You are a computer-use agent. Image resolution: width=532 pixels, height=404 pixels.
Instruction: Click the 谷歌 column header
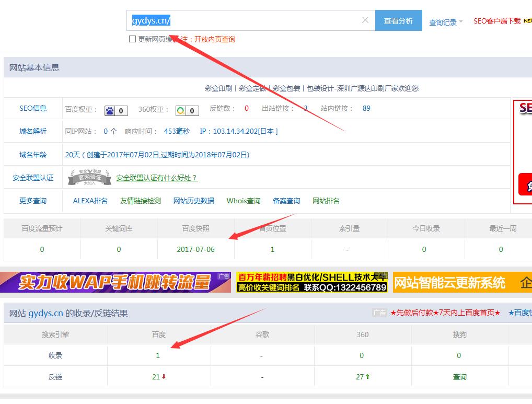[x=262, y=334]
